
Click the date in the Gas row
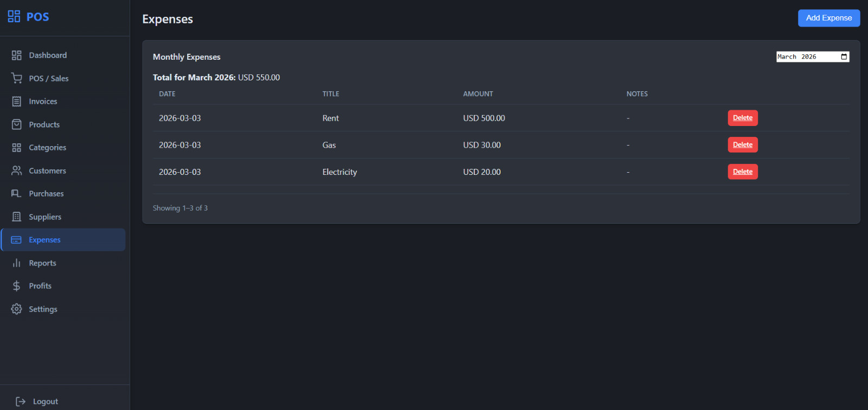(x=180, y=145)
